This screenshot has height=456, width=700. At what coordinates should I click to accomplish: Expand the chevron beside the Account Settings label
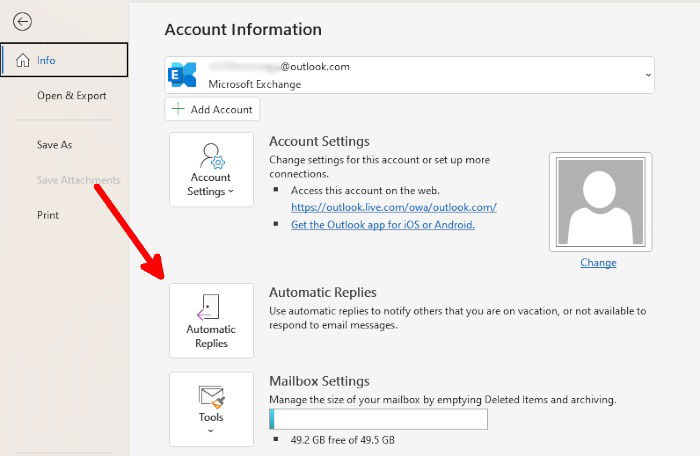pyautogui.click(x=231, y=192)
